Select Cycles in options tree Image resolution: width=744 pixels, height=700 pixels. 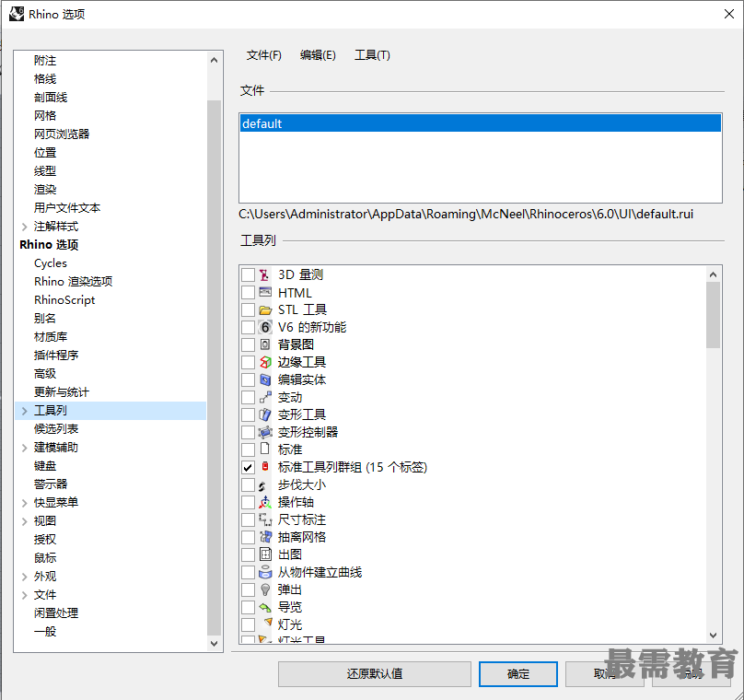(51, 263)
